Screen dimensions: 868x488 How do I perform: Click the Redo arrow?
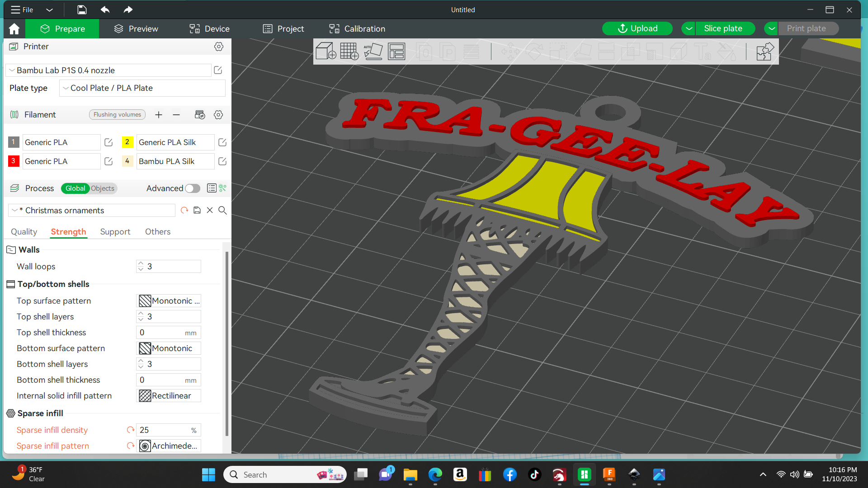coord(128,9)
